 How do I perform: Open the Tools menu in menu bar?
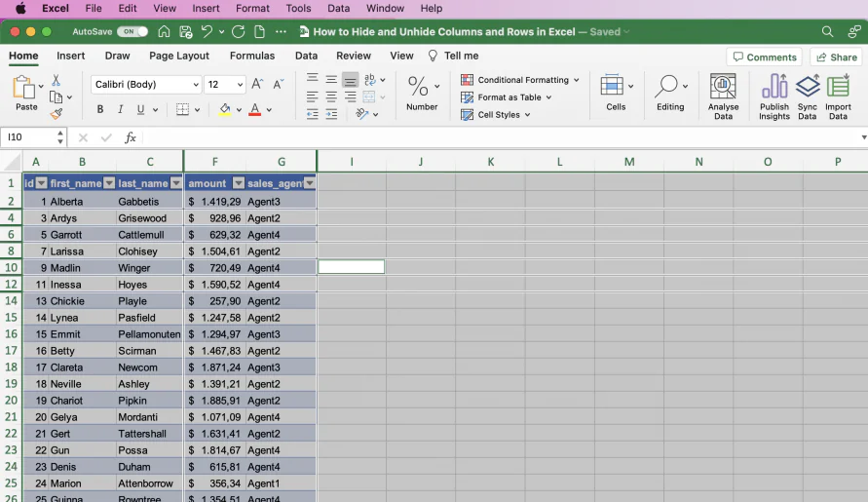pyautogui.click(x=298, y=9)
